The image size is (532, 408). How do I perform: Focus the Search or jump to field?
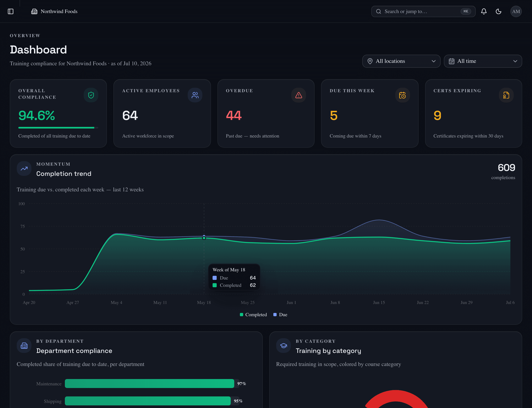click(x=423, y=11)
